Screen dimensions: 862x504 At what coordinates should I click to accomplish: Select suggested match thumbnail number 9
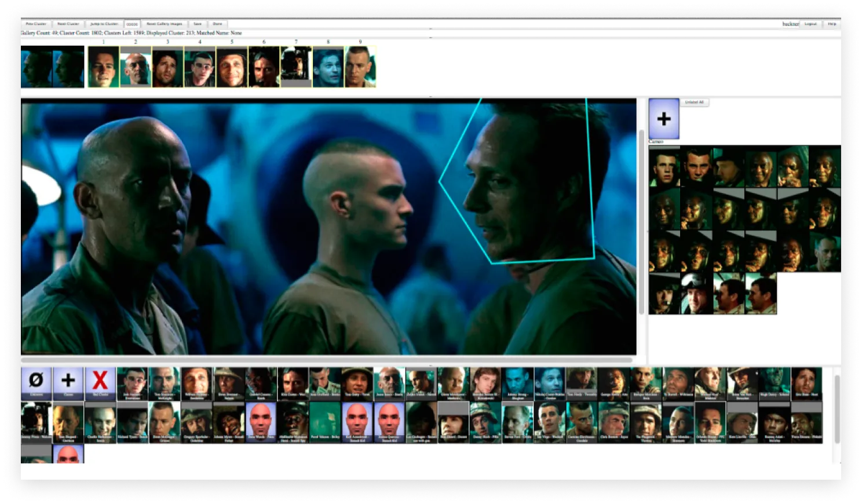pyautogui.click(x=360, y=67)
